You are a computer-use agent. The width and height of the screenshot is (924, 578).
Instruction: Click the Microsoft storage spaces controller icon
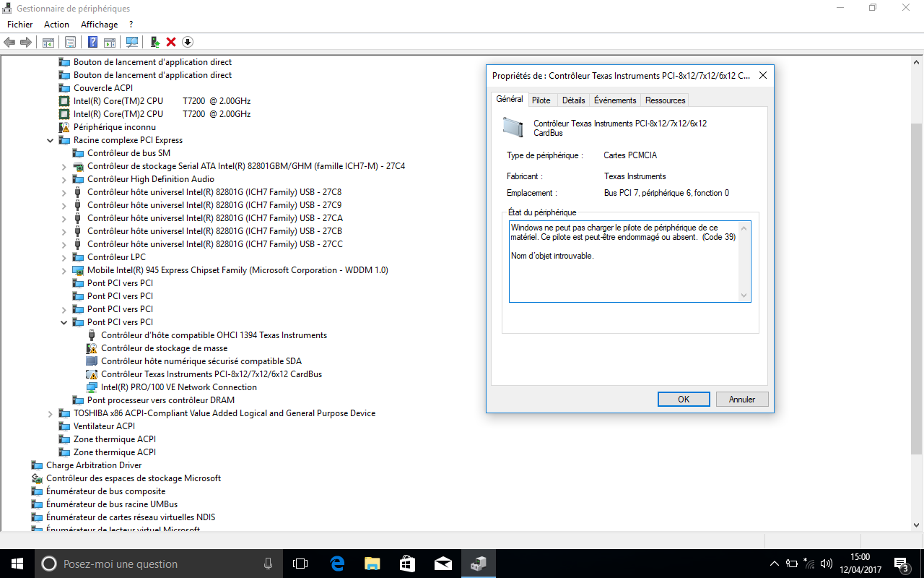click(x=37, y=478)
